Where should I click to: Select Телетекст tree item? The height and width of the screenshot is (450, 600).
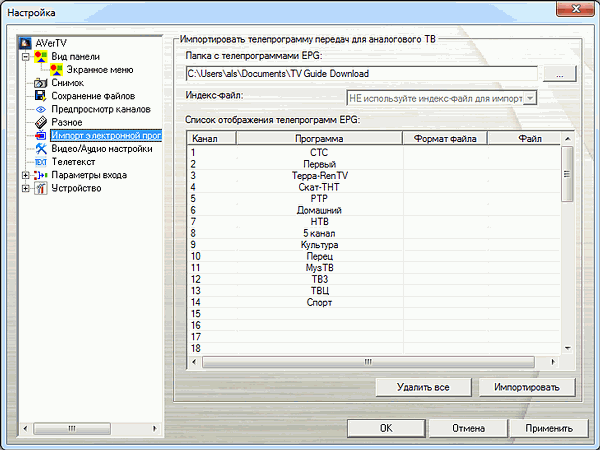pyautogui.click(x=73, y=162)
